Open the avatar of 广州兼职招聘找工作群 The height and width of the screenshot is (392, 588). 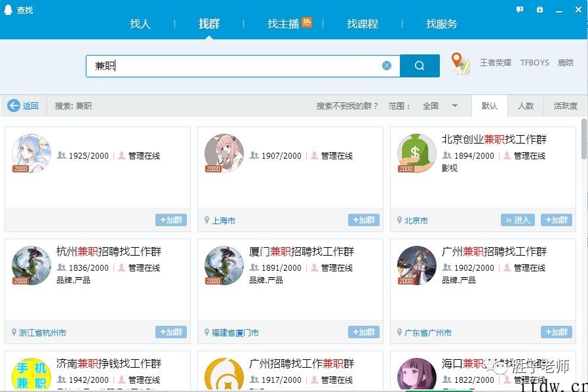tap(417, 265)
